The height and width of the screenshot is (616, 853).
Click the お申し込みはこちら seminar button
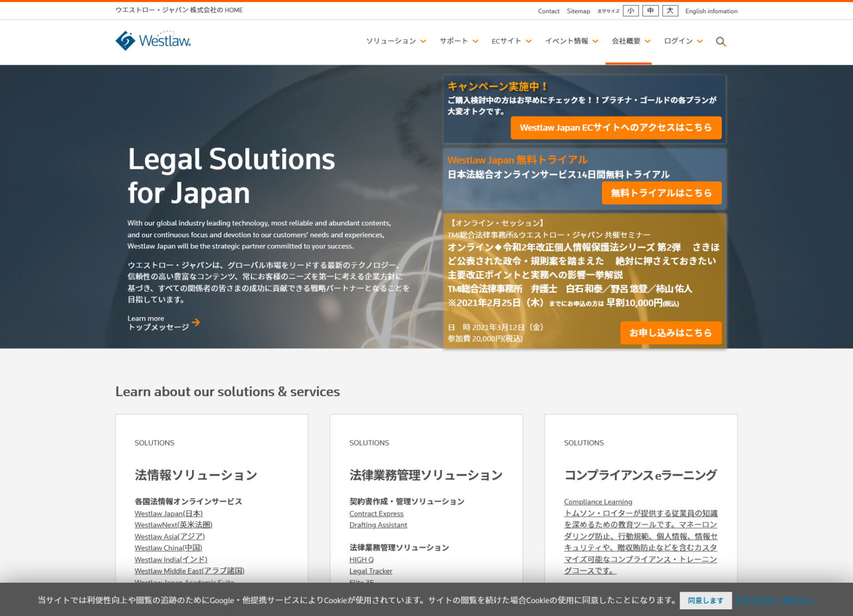tap(671, 333)
